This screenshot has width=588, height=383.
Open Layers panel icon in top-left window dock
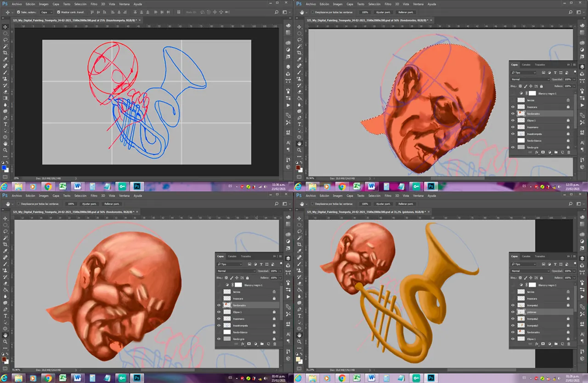[x=288, y=66]
